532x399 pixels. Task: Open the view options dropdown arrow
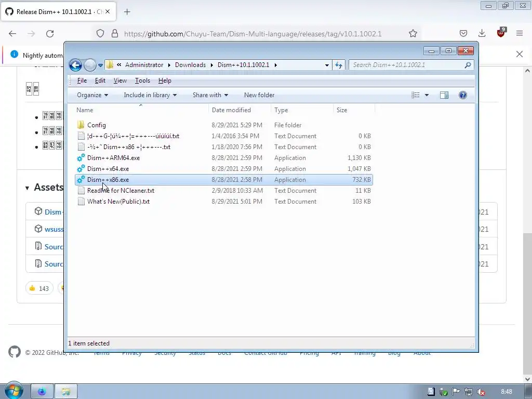tap(427, 95)
